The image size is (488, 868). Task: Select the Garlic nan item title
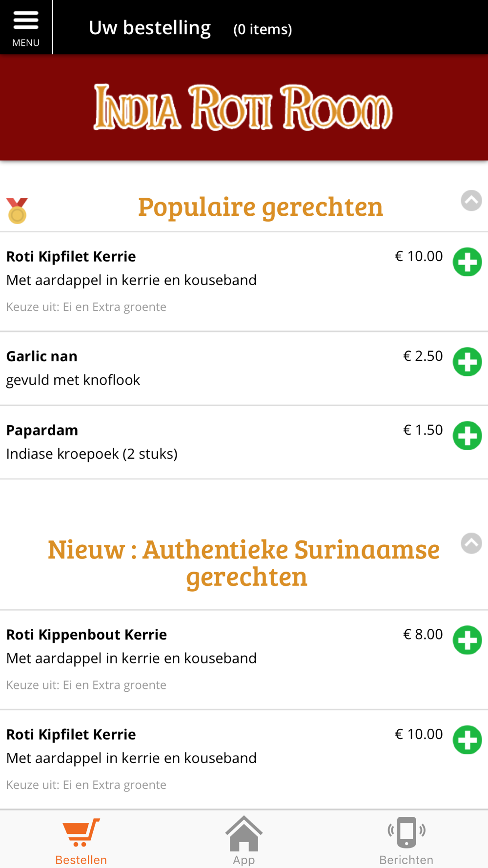[x=42, y=356]
